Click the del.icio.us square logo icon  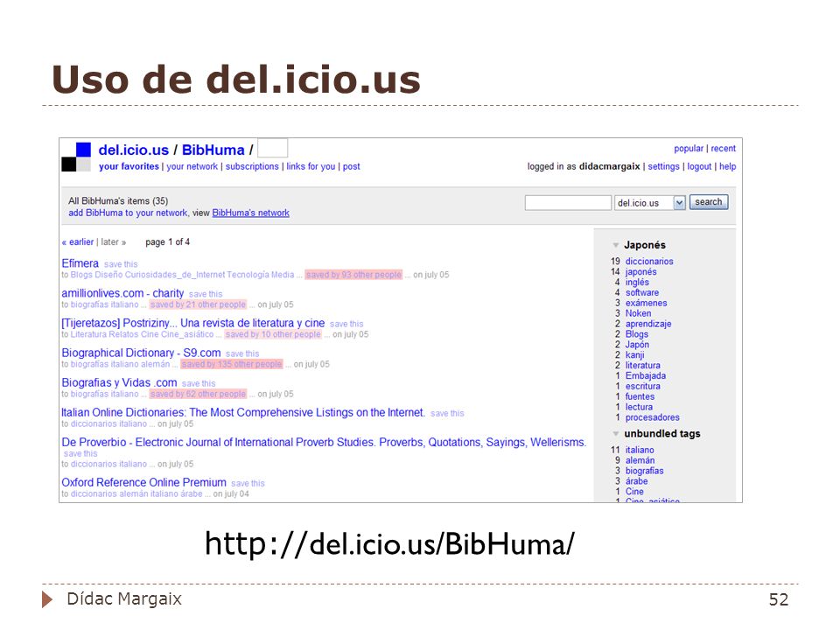[76, 157]
